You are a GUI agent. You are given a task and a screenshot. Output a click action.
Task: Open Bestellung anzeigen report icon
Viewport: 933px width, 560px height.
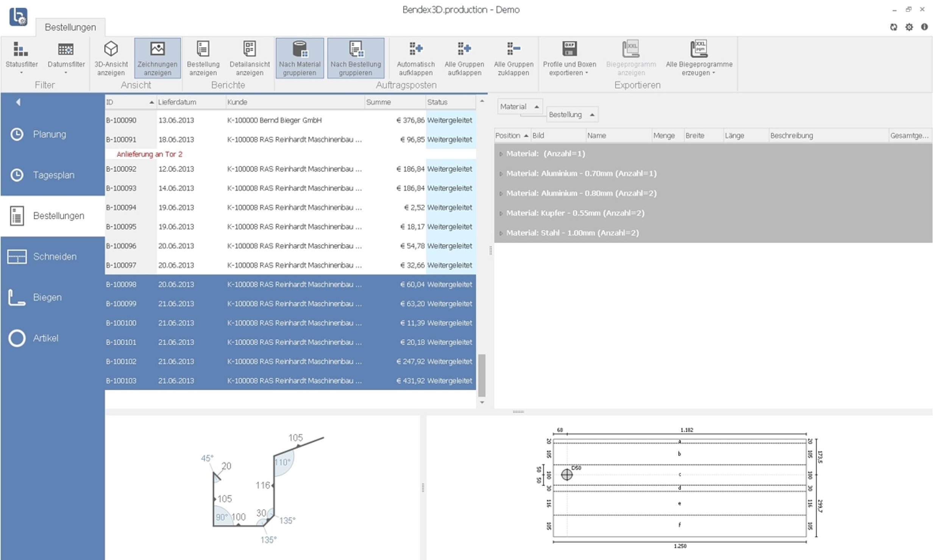[203, 49]
